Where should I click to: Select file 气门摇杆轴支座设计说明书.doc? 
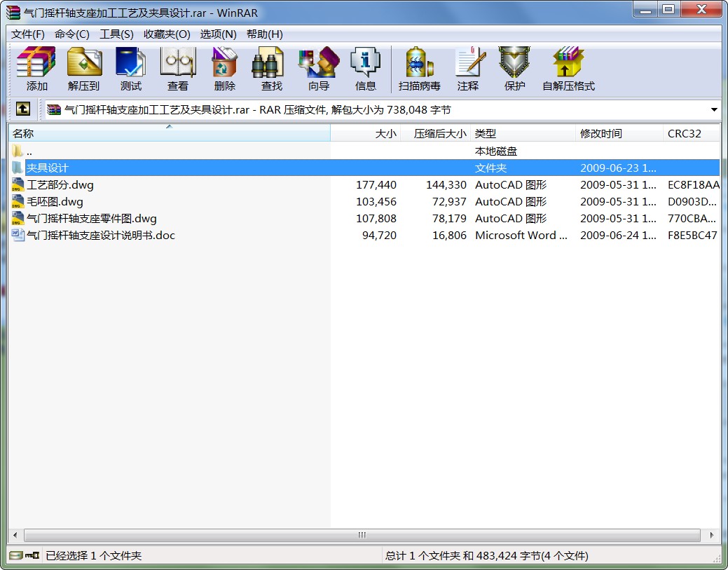point(100,236)
